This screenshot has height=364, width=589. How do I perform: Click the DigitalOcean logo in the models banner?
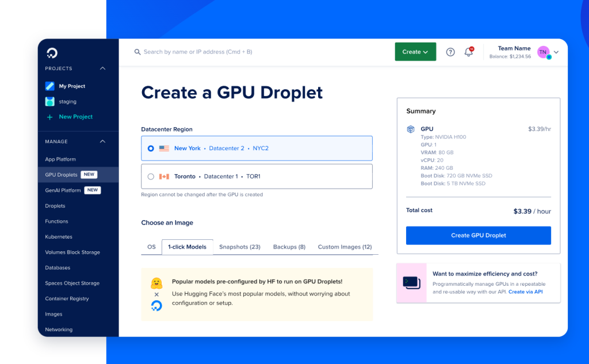[156, 306]
